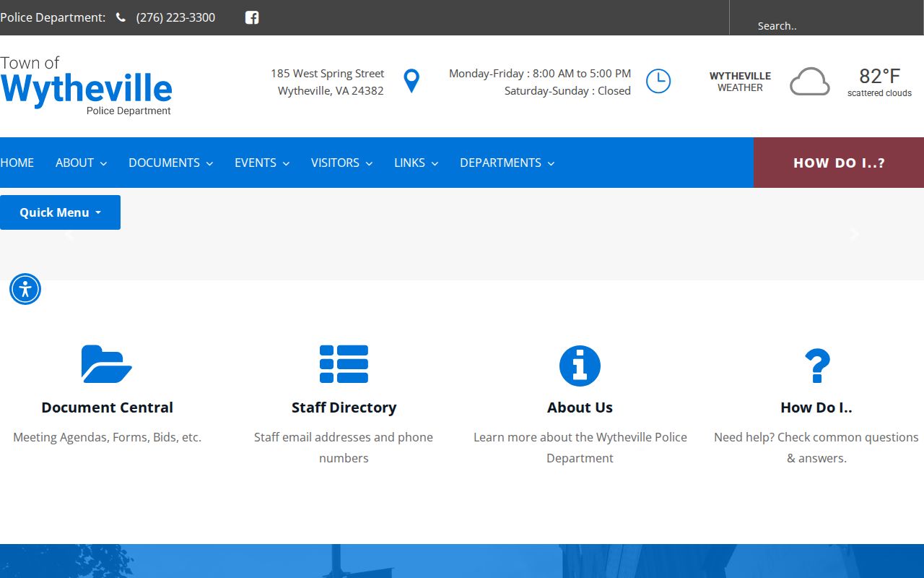This screenshot has width=924, height=578.
Task: Click the phone icon beside the number
Action: point(121,17)
